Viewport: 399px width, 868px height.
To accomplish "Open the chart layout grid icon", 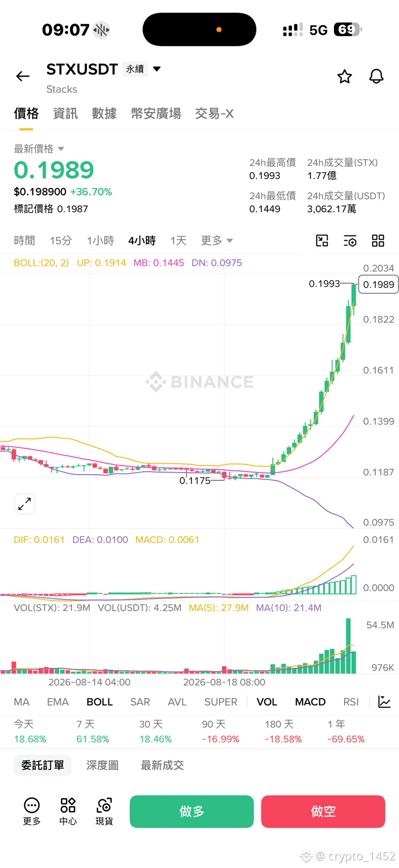I will [378, 241].
